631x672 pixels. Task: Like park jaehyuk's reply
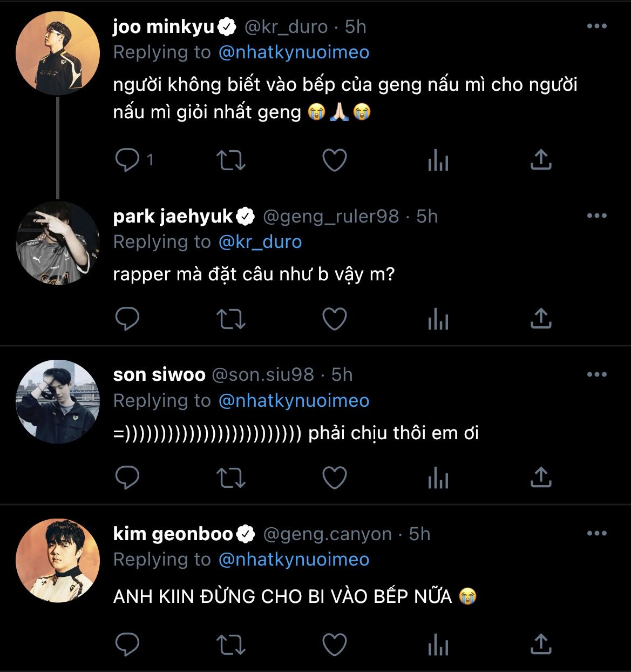click(x=334, y=319)
